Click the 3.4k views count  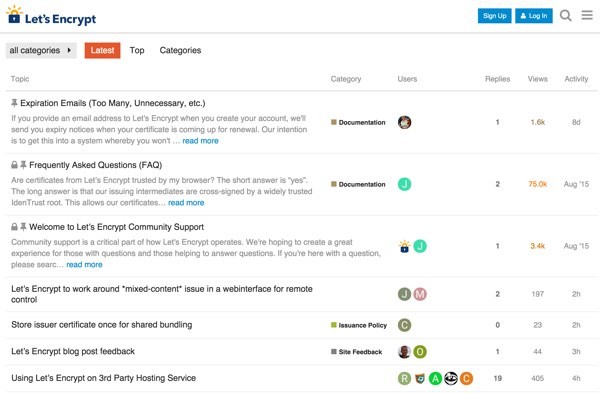pyautogui.click(x=538, y=246)
